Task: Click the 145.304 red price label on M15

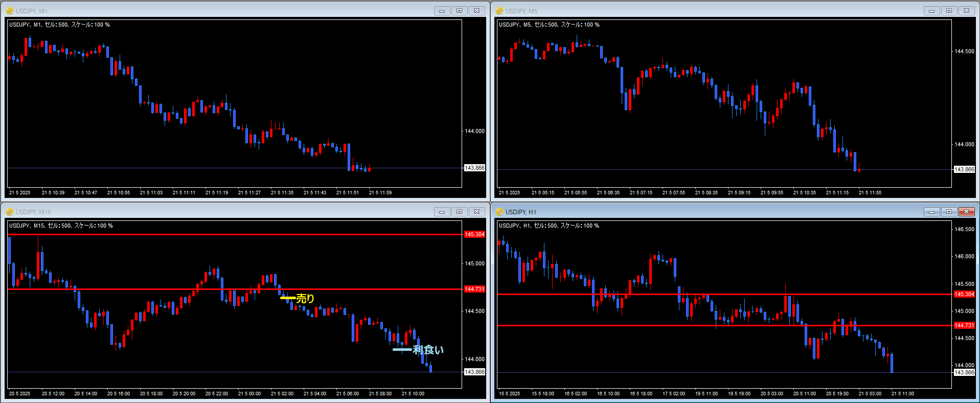Action: point(474,234)
